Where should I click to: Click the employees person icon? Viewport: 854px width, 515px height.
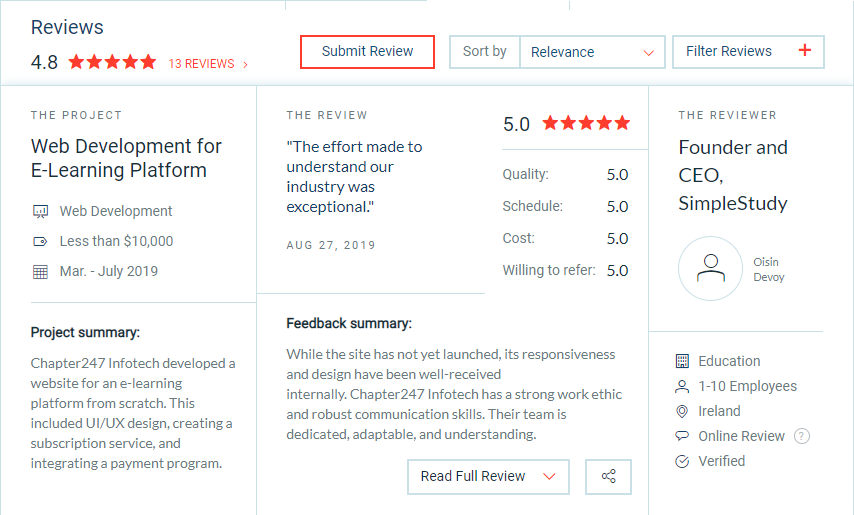click(x=683, y=386)
